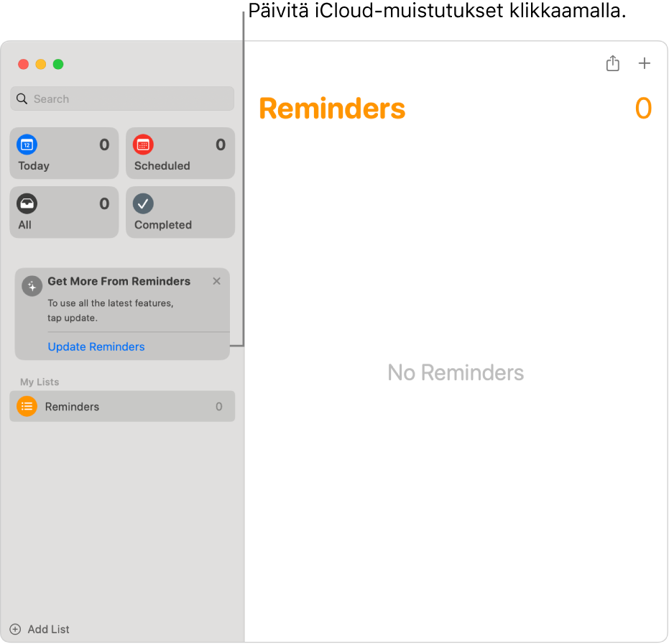This screenshot has width=669, height=644.
Task: Open the Scheduled smart list
Action: click(x=180, y=153)
